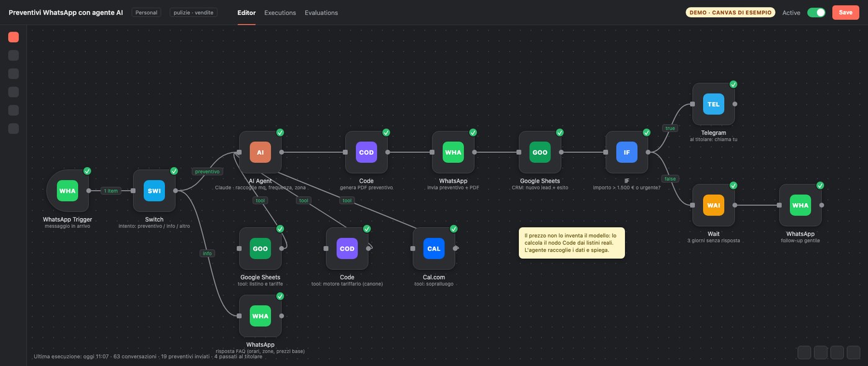
Task: Click the 'invia preventivo + PDF' subtitle
Action: point(453,187)
